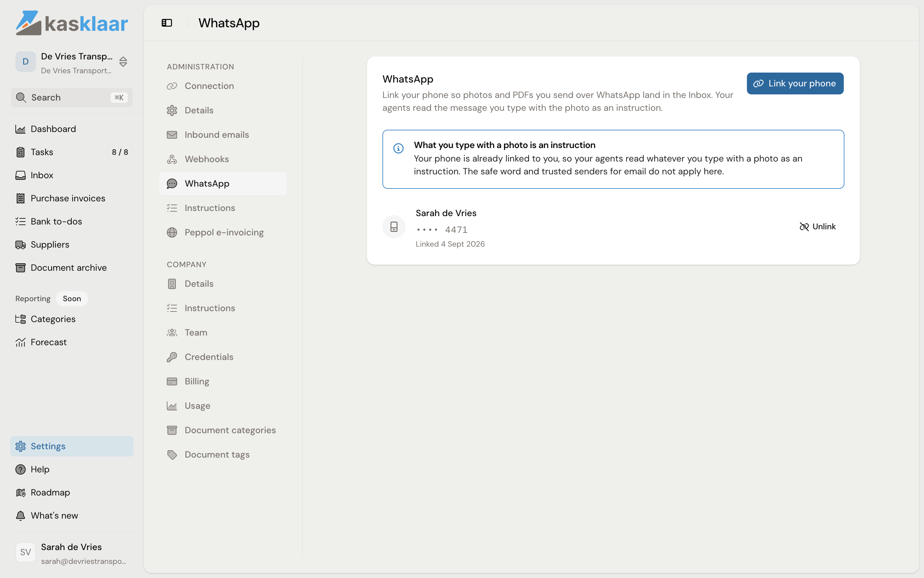The height and width of the screenshot is (578, 924).
Task: Toggle the sidebar panel icon
Action: (x=167, y=23)
